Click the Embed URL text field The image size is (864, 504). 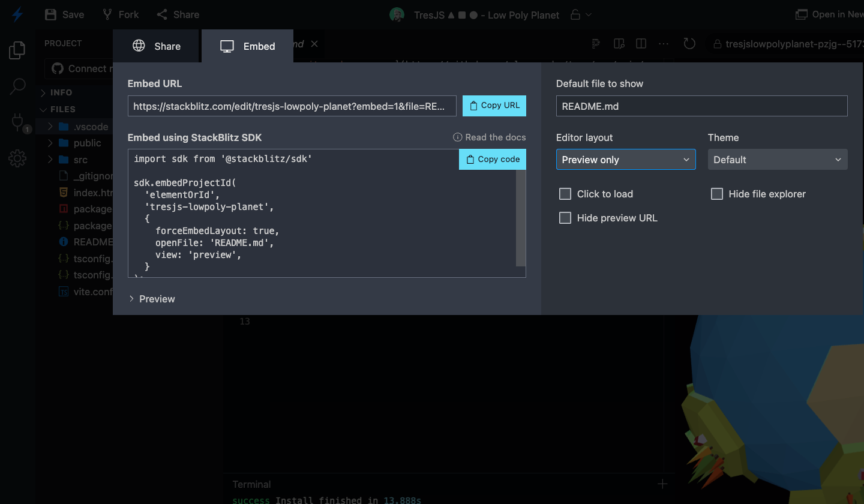click(292, 106)
